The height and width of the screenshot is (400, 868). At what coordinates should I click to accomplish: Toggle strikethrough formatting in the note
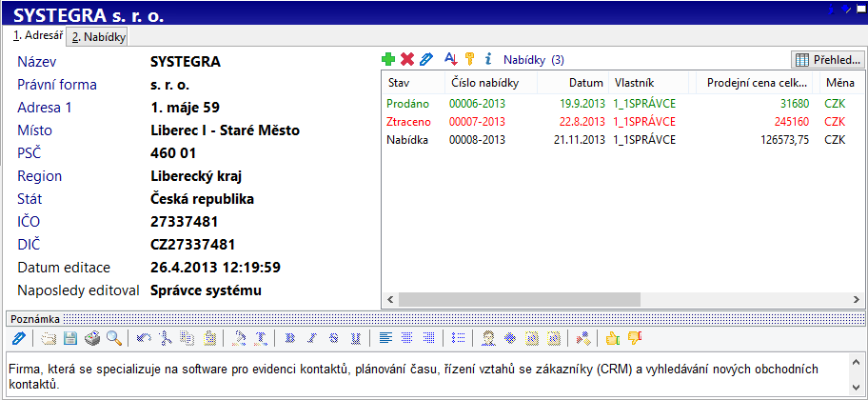coord(333,338)
